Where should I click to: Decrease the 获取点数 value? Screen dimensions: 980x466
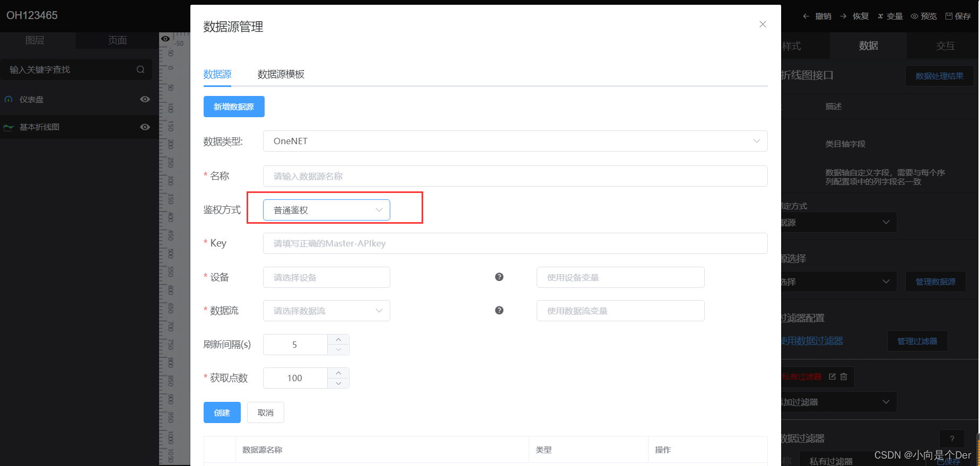coord(338,383)
